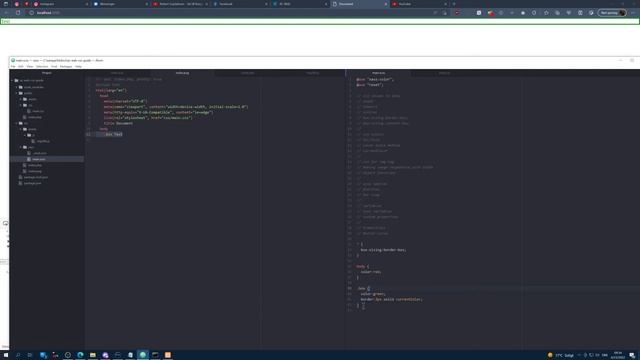This screenshot has width=640, height=360.
Task: Switch to the Instagram browser tab
Action: [60, 4]
